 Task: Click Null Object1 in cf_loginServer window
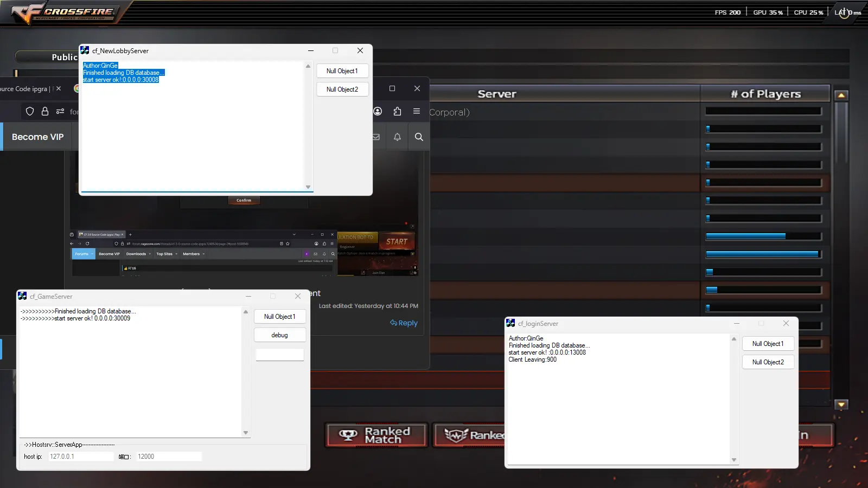coord(768,344)
